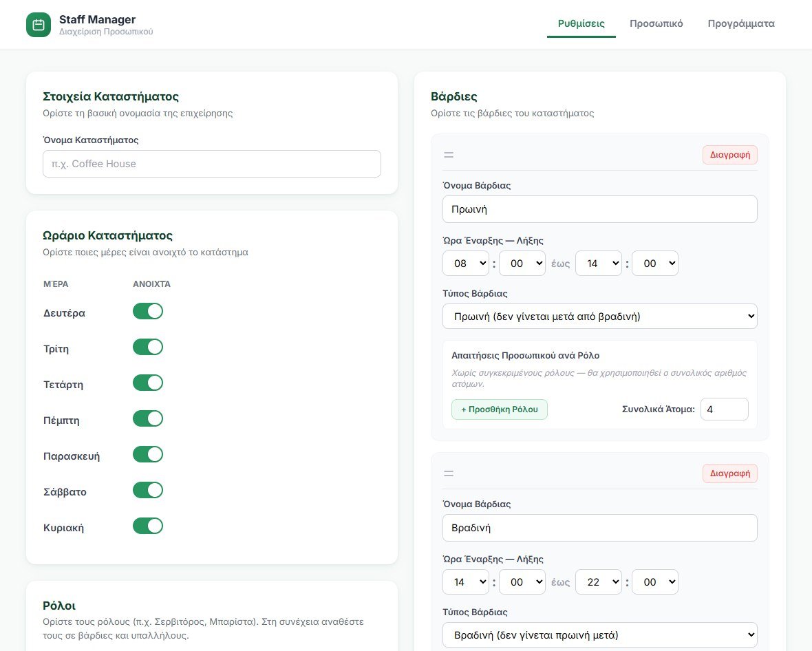Switch to the Ρυθμίσεις tab
The image size is (812, 651).
pyautogui.click(x=581, y=24)
